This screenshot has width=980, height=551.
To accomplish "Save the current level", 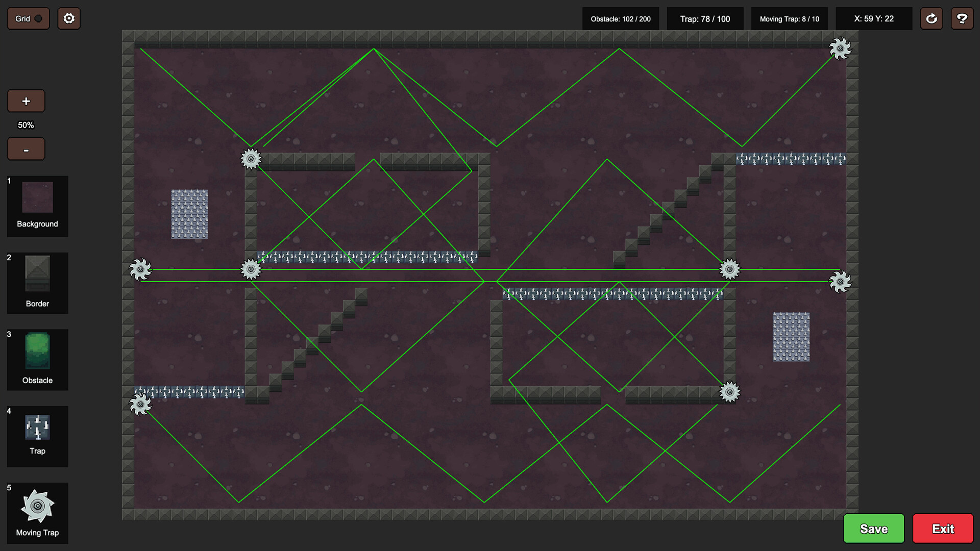I will pos(874,529).
